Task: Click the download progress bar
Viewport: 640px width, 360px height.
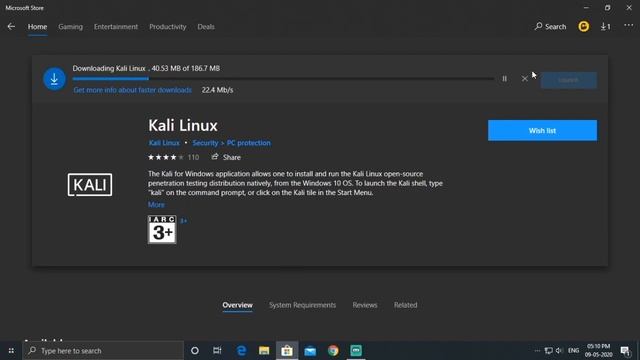Action: pyautogui.click(x=283, y=78)
